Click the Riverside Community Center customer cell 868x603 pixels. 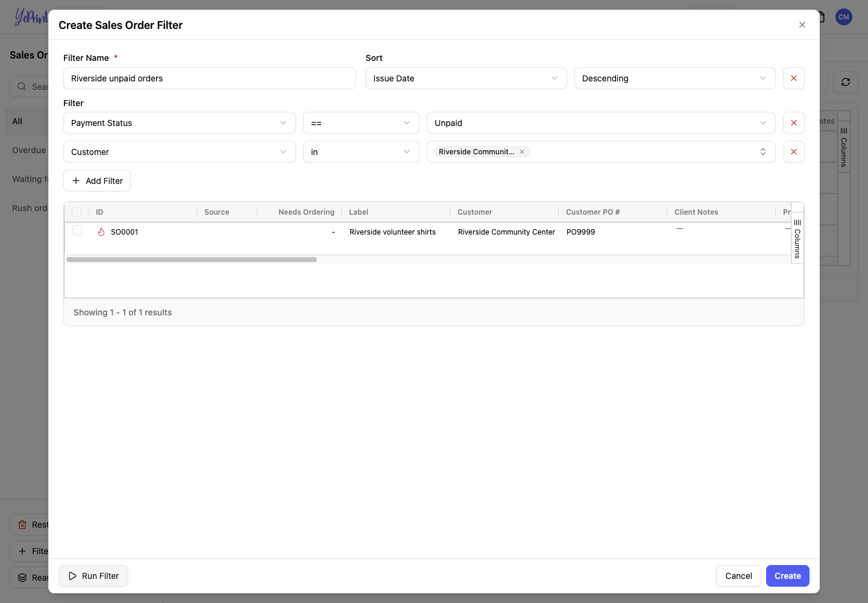pos(506,232)
